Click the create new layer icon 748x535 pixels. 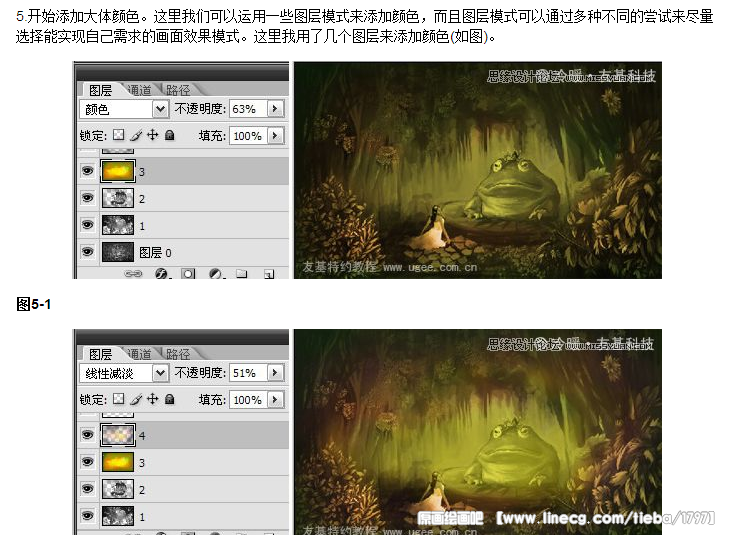click(x=269, y=274)
